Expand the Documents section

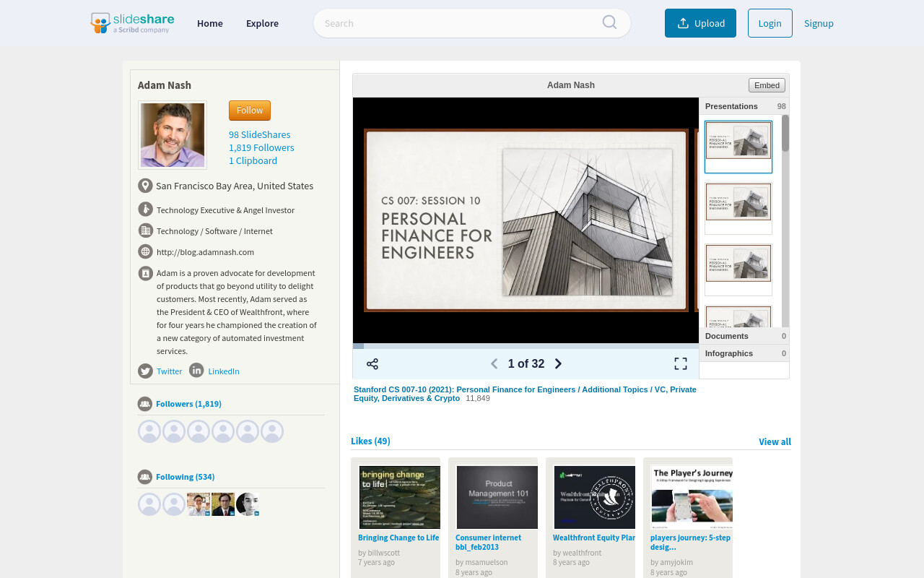pos(744,336)
